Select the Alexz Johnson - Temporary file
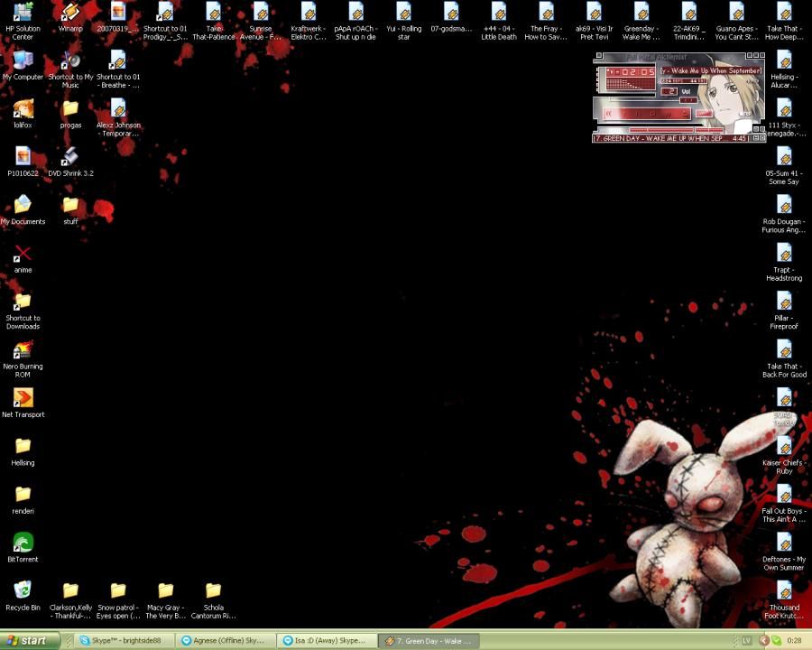Image resolution: width=812 pixels, height=650 pixels. click(118, 117)
